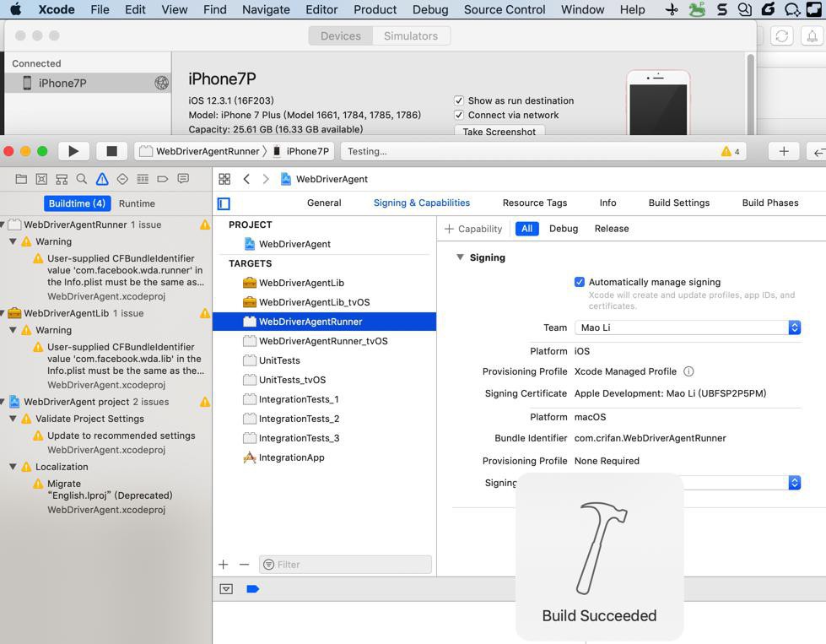The width and height of the screenshot is (826, 644).
Task: Open the Debug navigator icon
Action: coord(143,179)
